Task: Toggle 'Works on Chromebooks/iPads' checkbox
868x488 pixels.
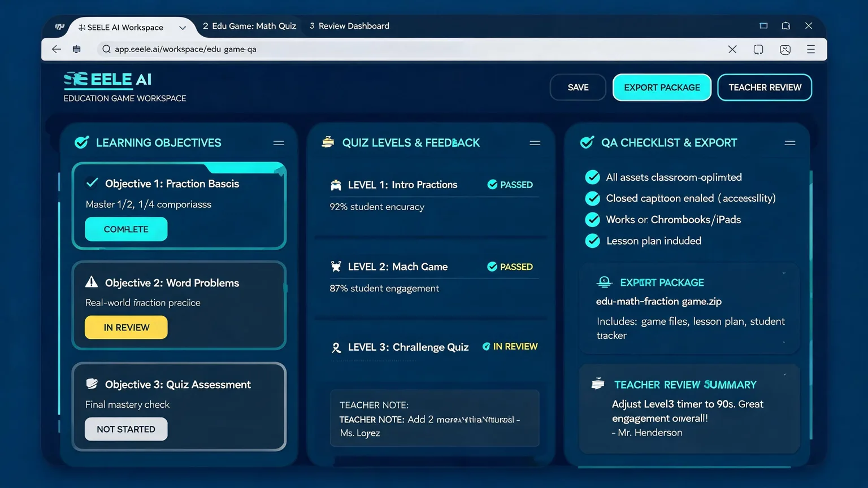Action: pyautogui.click(x=592, y=219)
